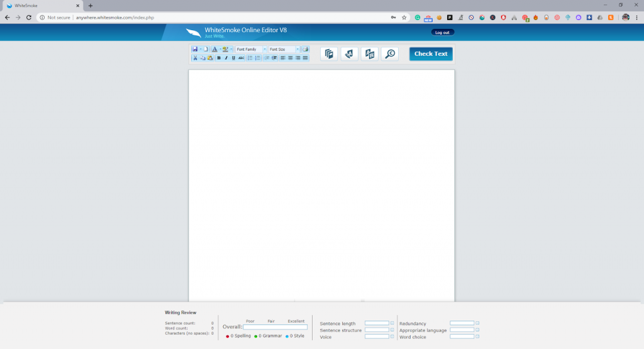Screen dimensions: 644x349
Task: Align text left
Action: click(282, 58)
